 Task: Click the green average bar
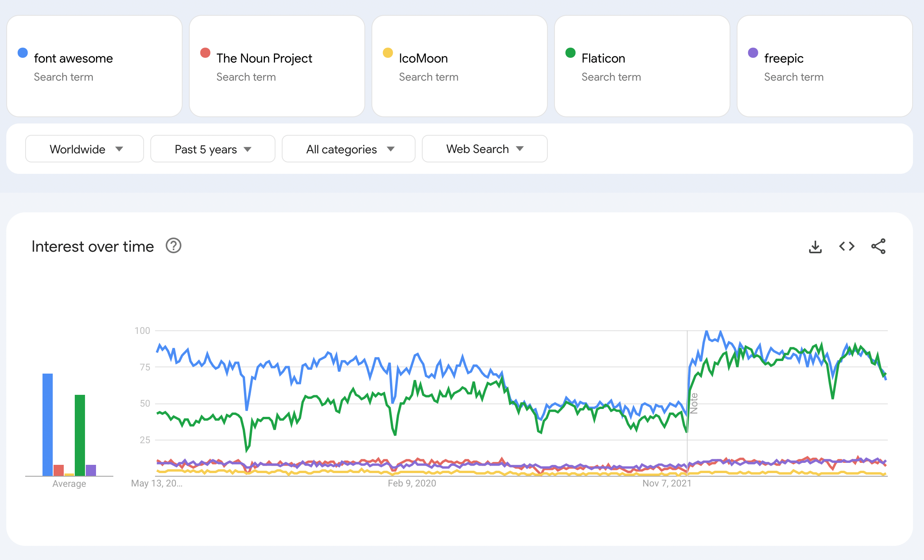click(x=80, y=435)
